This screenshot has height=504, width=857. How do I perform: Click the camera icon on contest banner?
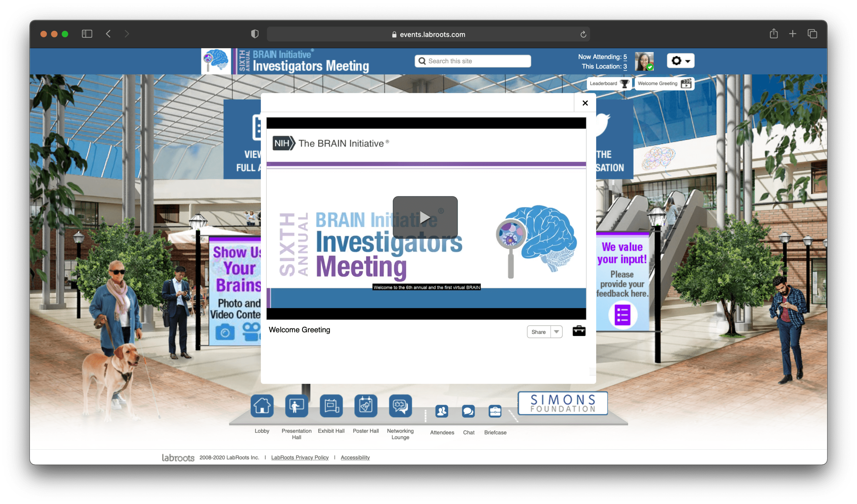pos(225,332)
